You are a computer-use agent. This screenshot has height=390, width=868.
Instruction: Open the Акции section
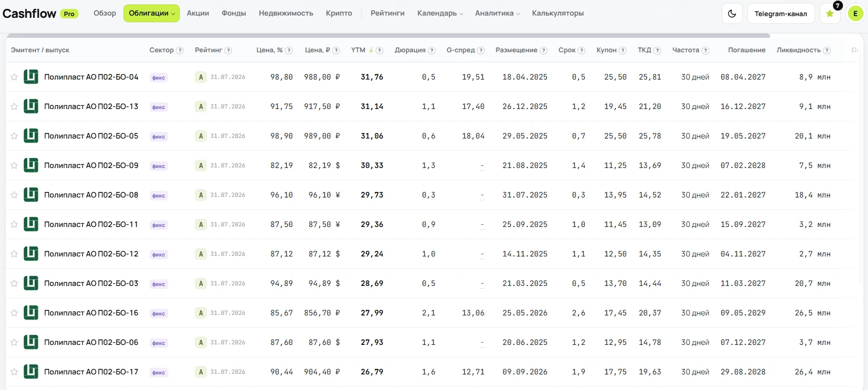[x=198, y=13]
